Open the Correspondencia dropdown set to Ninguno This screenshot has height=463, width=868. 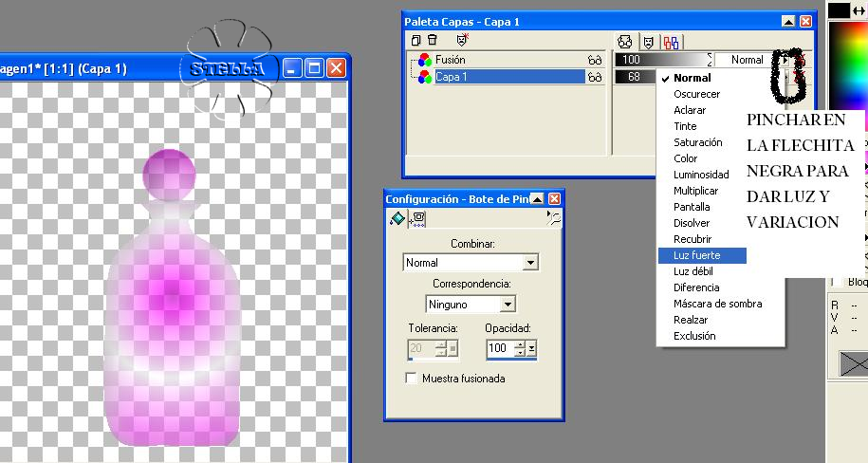[471, 304]
